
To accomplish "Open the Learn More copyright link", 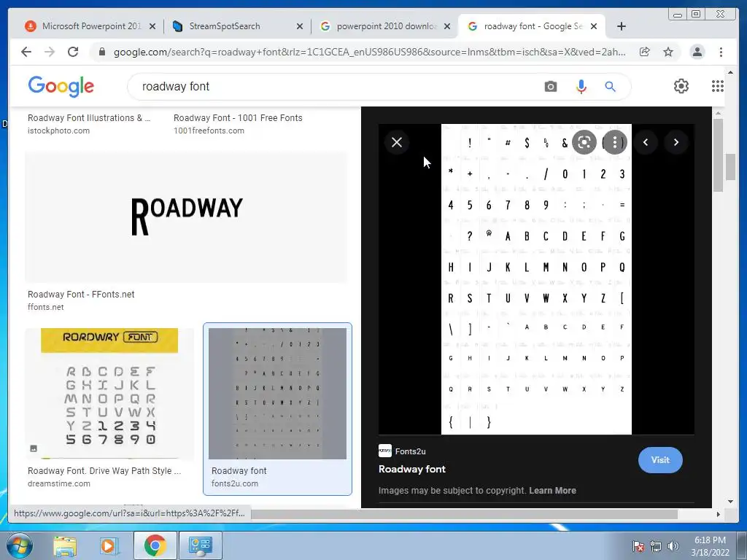I will [x=552, y=491].
